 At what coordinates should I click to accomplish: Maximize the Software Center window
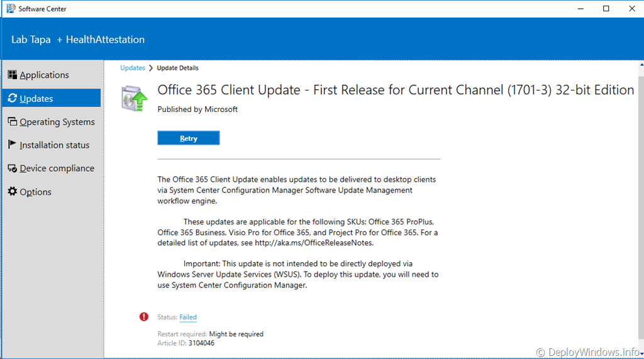[606, 9]
